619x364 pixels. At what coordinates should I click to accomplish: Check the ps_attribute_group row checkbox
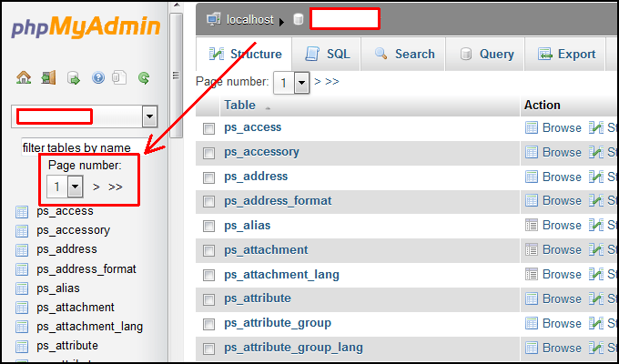(x=208, y=324)
